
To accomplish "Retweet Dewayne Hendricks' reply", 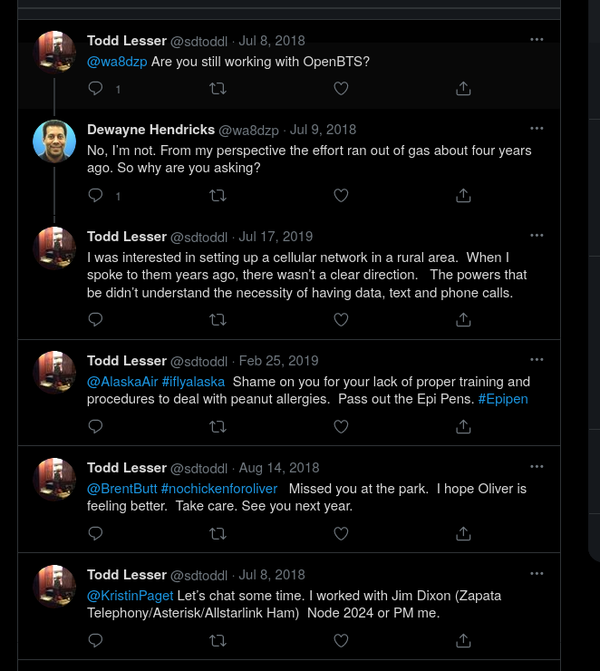I will (217, 196).
